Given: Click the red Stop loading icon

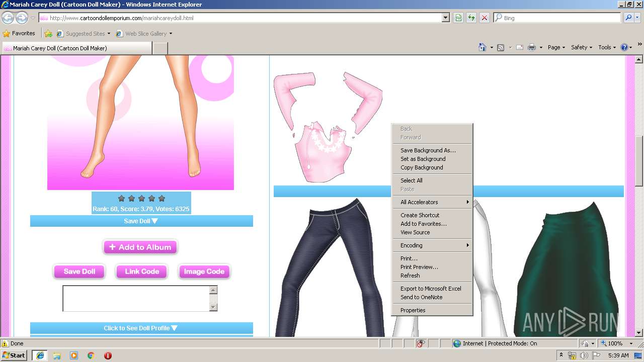Looking at the screenshot, I should coord(484,18).
